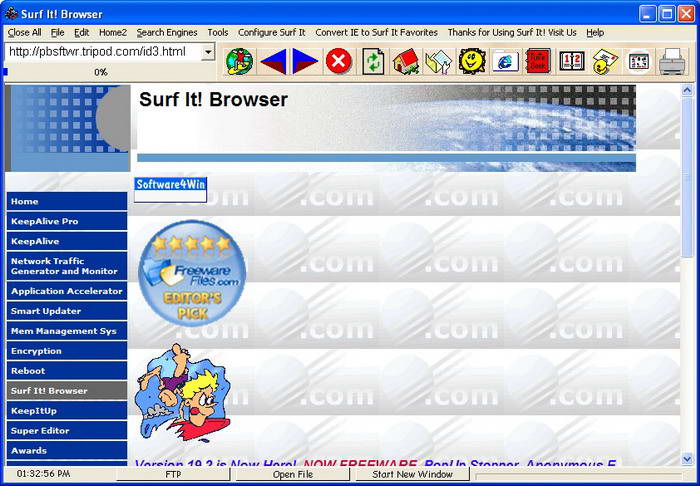
Task: Click the Software4Win banner
Action: (171, 190)
